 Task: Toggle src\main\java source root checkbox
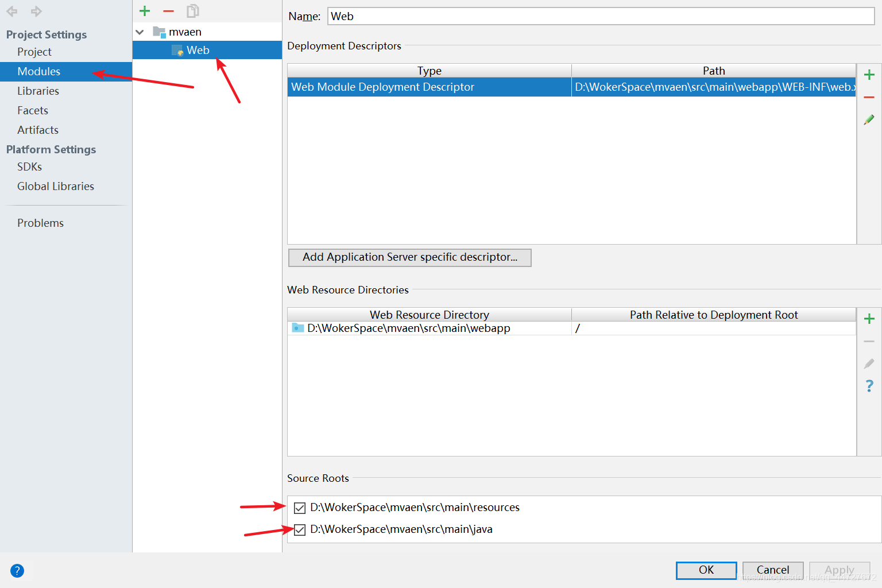[x=300, y=529]
